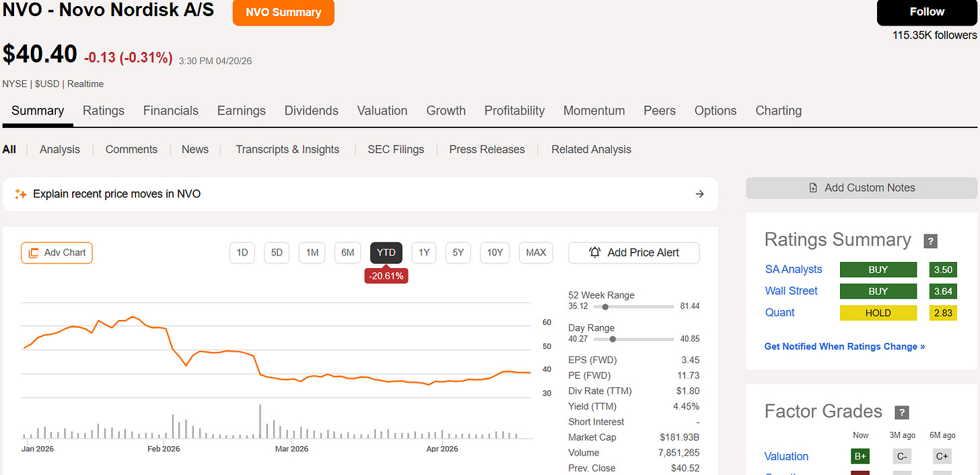The height and width of the screenshot is (475, 980).
Task: Click the Day Range slider marker
Action: point(612,340)
